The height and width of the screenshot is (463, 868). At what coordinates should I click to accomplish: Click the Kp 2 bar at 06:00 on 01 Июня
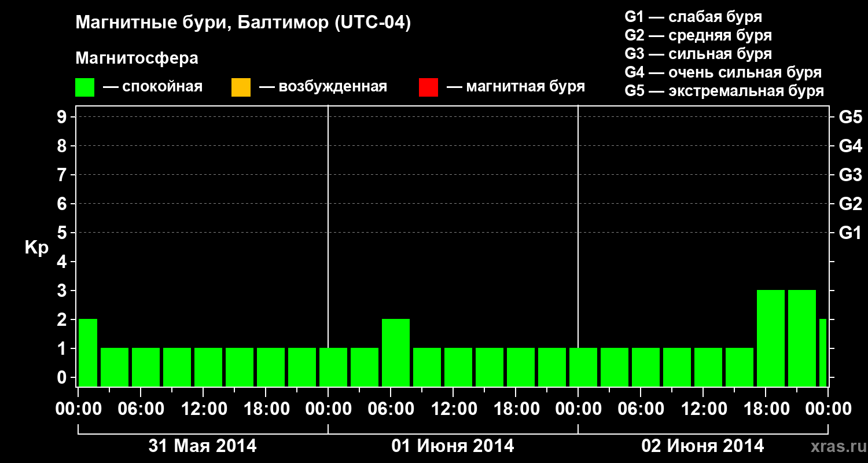pos(396,352)
